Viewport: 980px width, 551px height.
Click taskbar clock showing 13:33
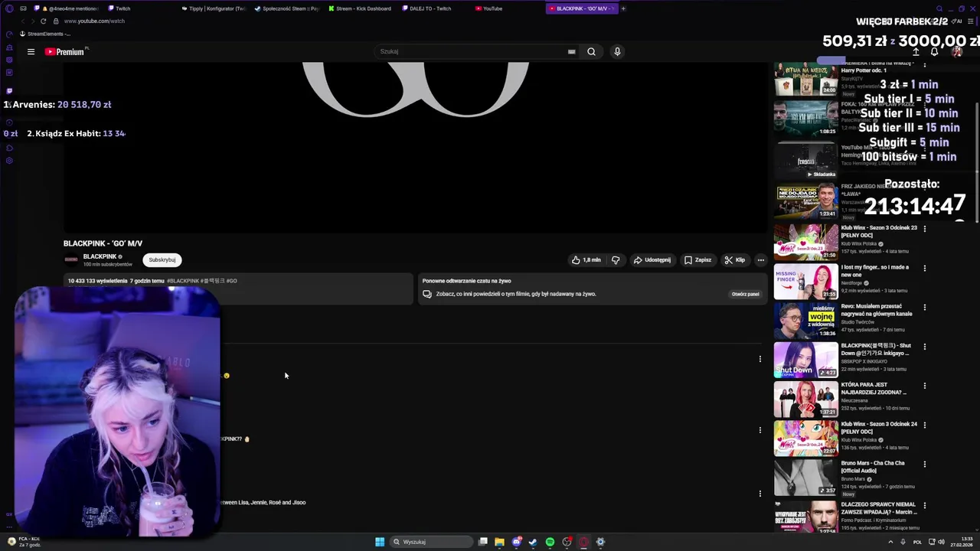961,542
